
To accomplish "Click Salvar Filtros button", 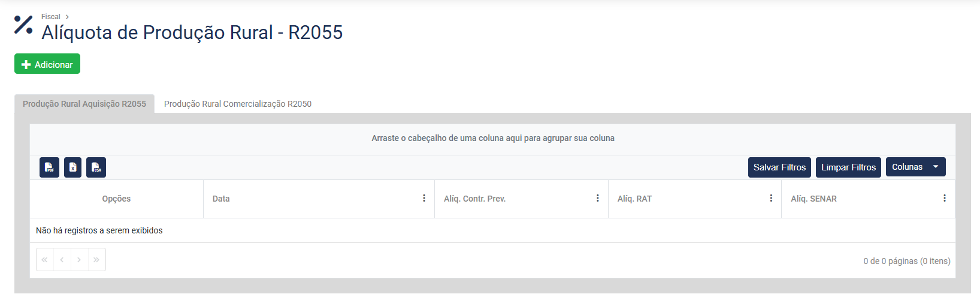I will coord(779,167).
